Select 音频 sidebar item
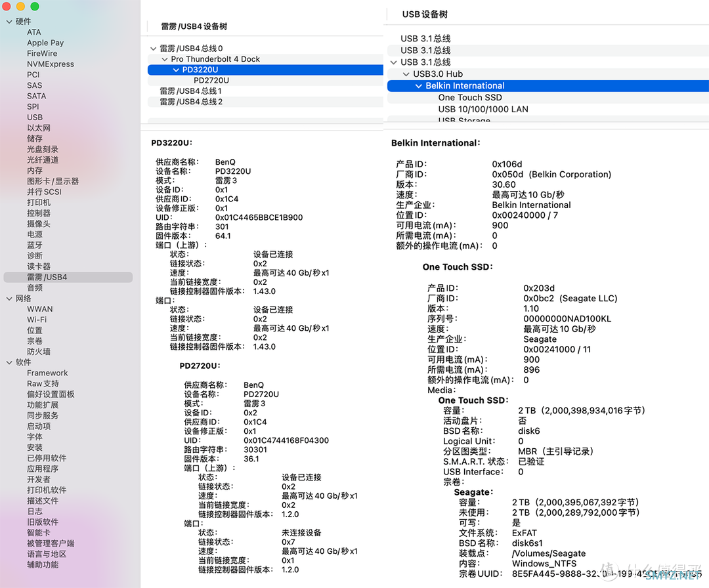The height and width of the screenshot is (588, 709). point(35,287)
